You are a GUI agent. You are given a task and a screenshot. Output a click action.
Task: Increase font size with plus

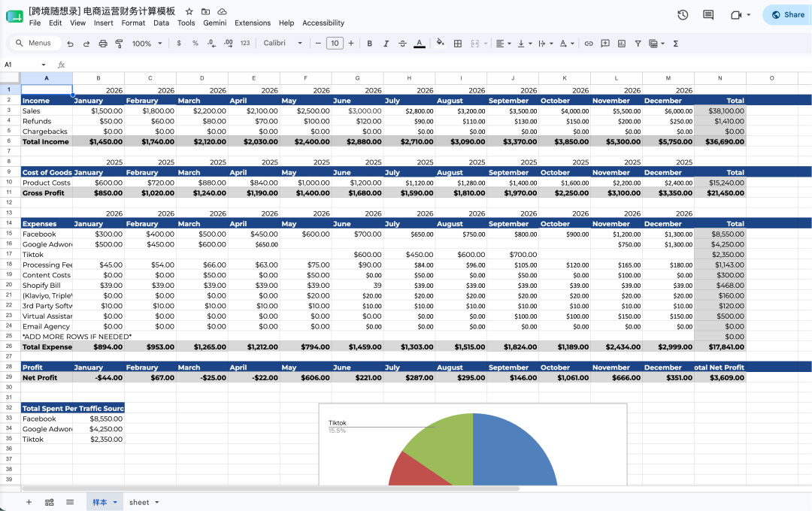coord(351,44)
